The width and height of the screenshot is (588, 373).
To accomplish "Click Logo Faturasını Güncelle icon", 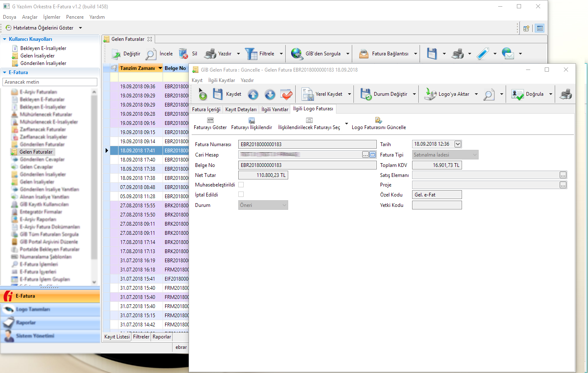I will click(378, 120).
